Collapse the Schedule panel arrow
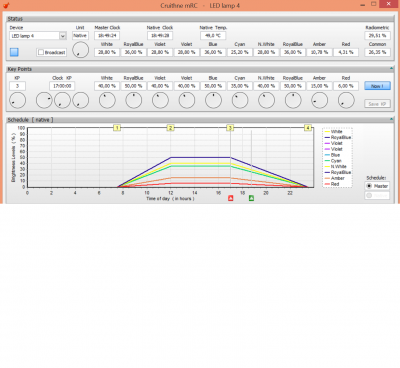The image size is (400, 368). [392, 119]
